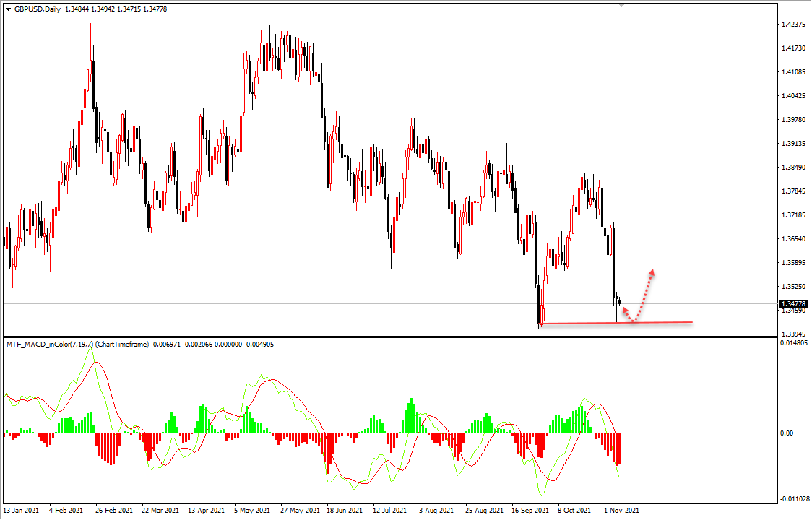Click the dropdown triangle beside GBPUSD,Daily
Screen dimensions: 812x520
tap(8, 9)
